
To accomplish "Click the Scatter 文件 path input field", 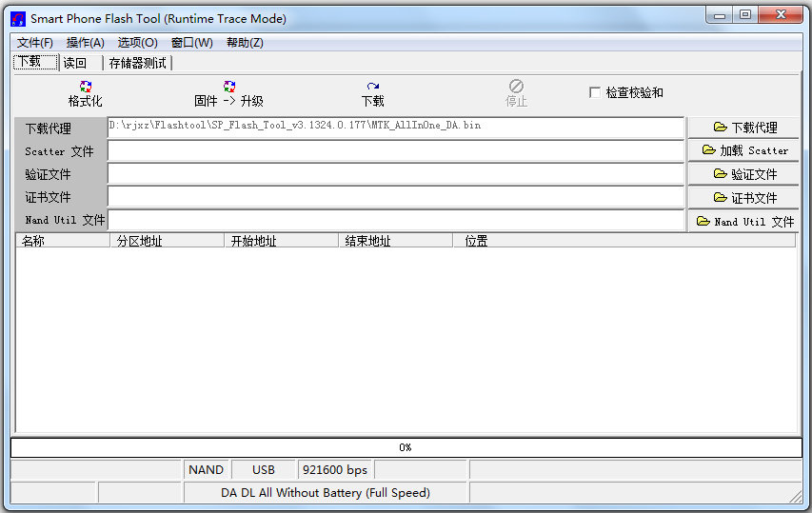I will 395,150.
